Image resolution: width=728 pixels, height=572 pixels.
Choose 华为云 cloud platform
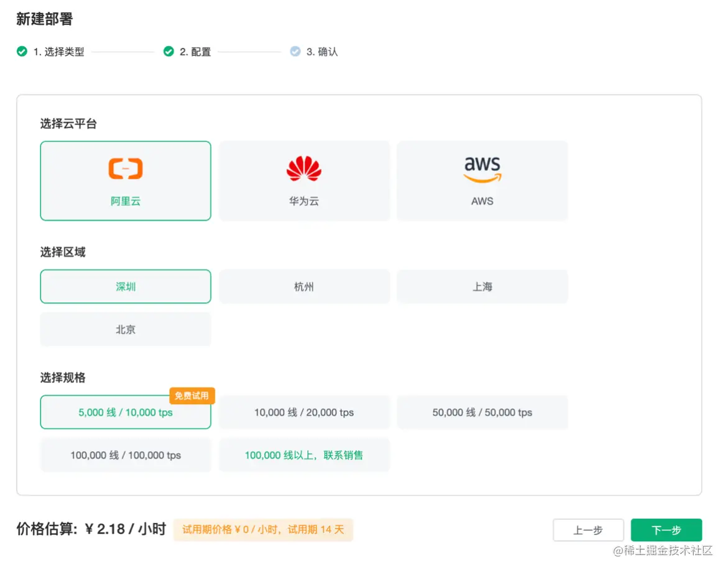tap(303, 180)
